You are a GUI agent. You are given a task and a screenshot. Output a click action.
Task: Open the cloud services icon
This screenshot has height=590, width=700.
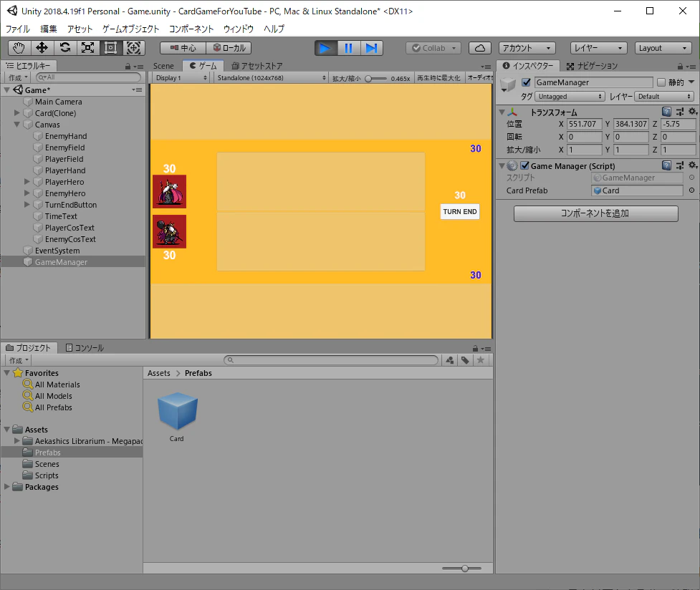[x=480, y=48]
